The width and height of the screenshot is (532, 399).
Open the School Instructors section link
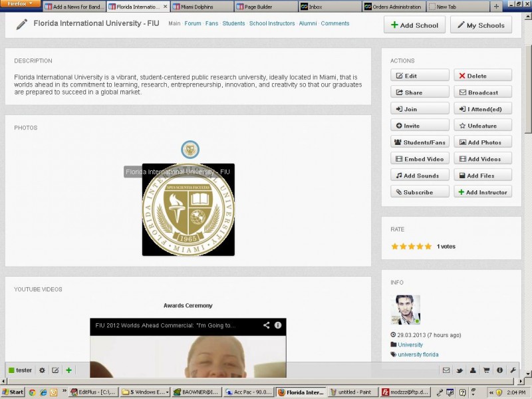point(272,23)
